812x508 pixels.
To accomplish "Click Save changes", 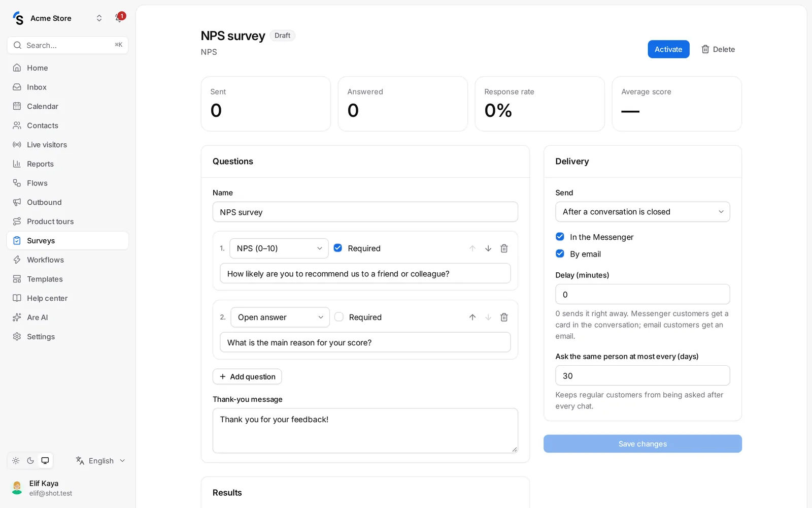I will (642, 444).
